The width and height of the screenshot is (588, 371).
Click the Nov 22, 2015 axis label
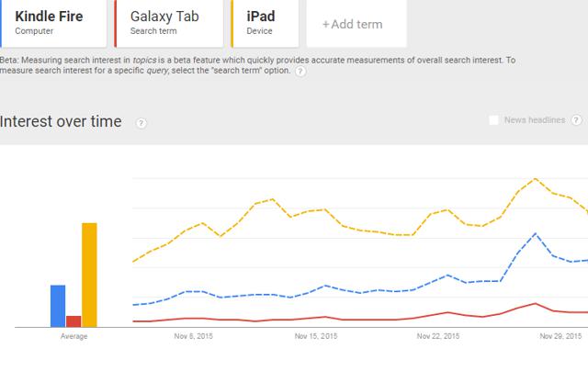pos(438,336)
